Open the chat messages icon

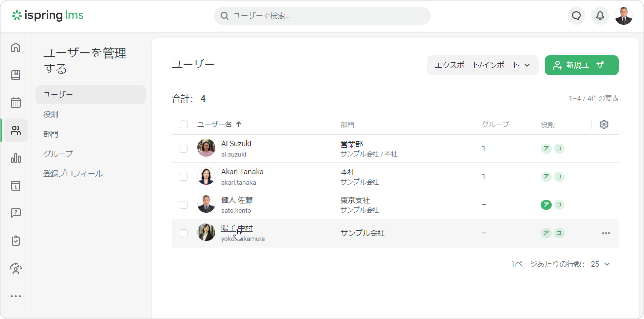[x=576, y=16]
